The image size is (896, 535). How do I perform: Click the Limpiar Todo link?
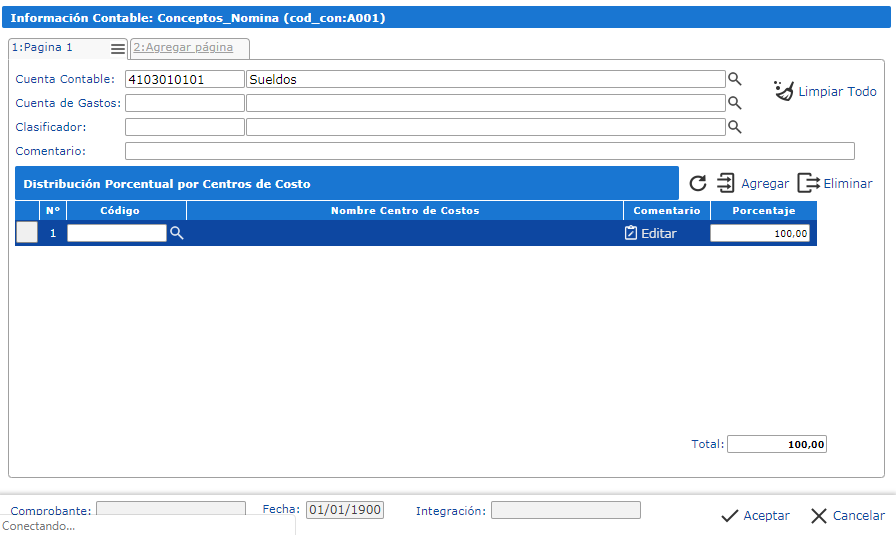point(837,91)
